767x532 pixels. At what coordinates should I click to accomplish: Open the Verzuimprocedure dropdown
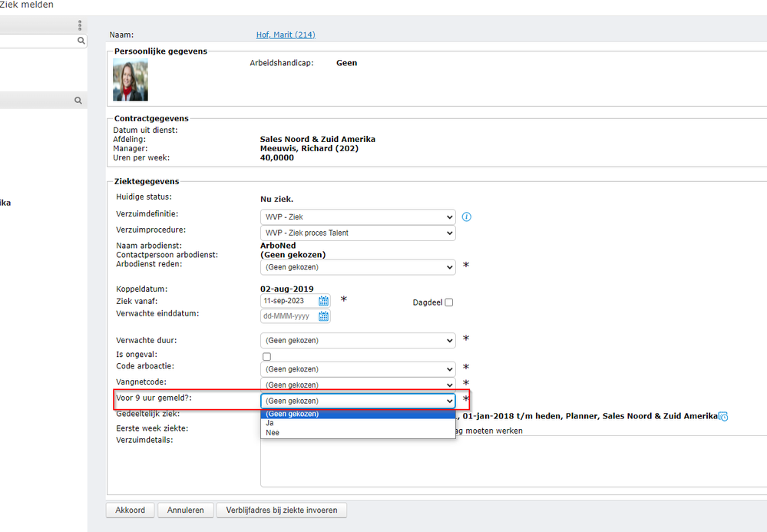click(358, 233)
